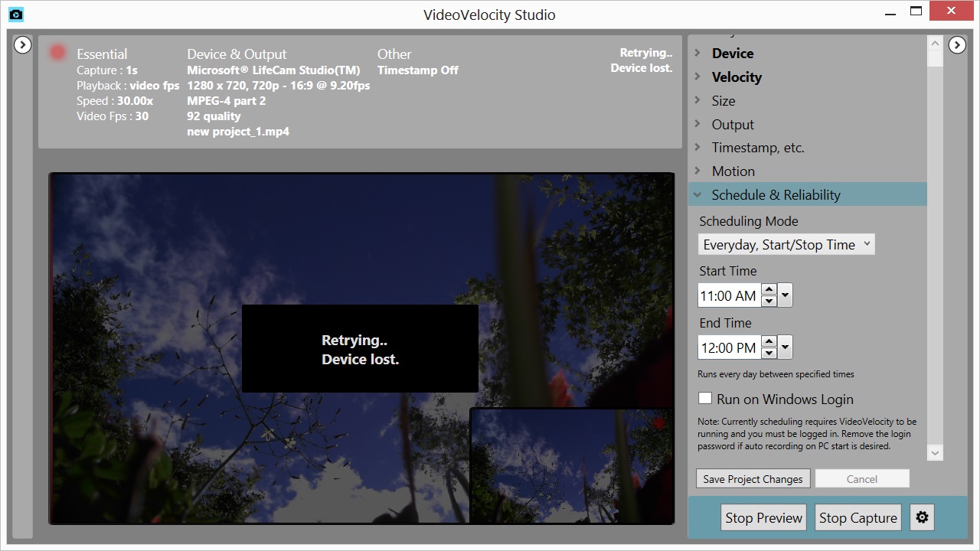Click the 'Speed : 30.00x' value
The width and height of the screenshot is (980, 551).
pos(115,101)
